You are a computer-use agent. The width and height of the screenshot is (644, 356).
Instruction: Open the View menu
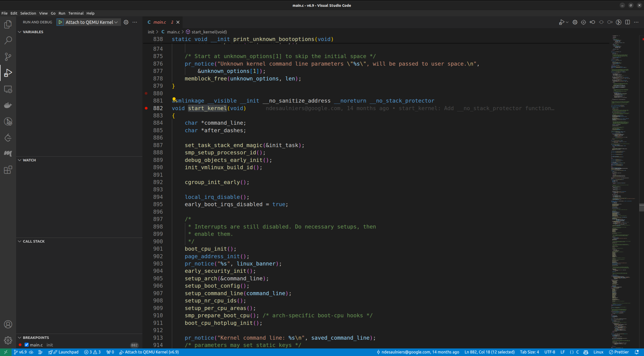coord(43,13)
